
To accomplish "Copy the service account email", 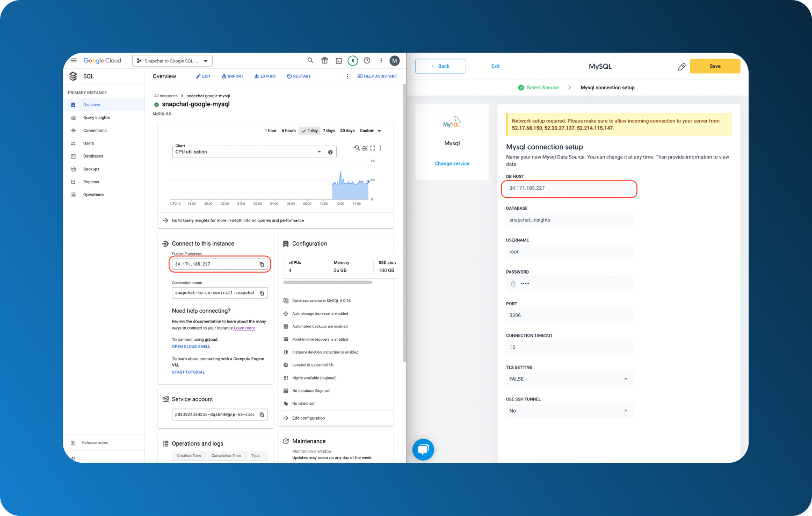I will pos(262,414).
